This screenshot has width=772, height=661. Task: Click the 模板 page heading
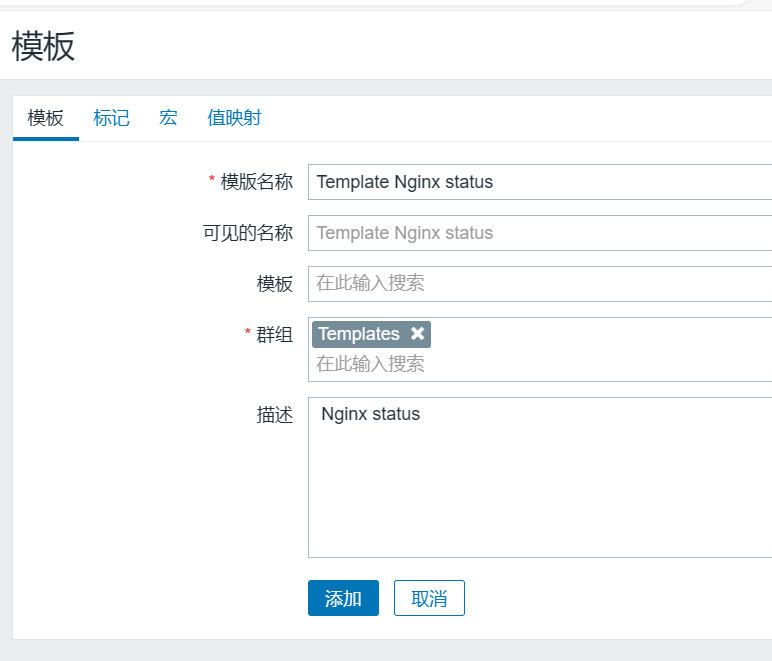pyautogui.click(x=43, y=46)
